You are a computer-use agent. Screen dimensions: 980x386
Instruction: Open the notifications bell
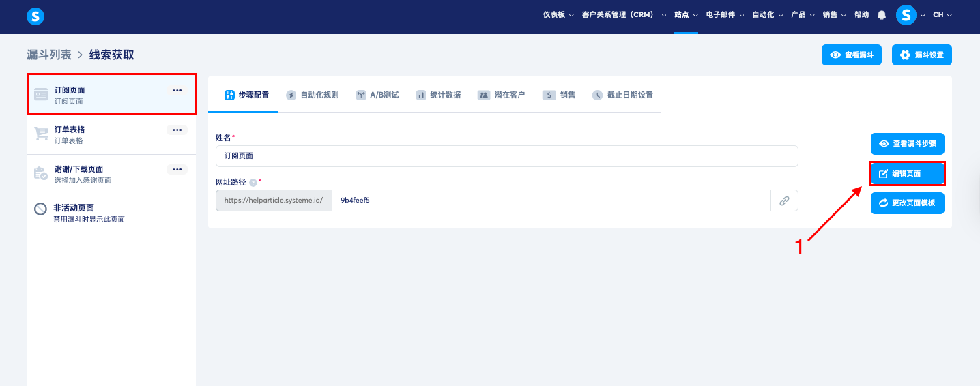pyautogui.click(x=882, y=15)
